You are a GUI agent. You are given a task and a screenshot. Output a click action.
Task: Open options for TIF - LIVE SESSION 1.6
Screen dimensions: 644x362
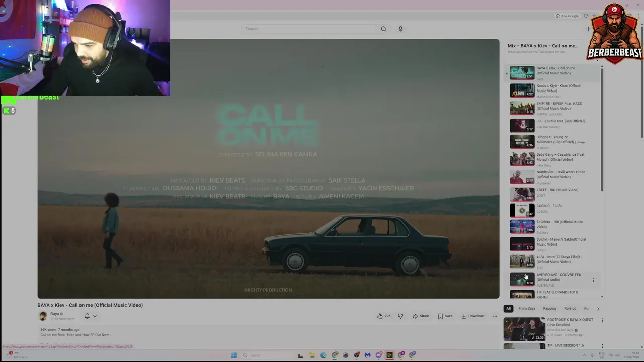point(602,346)
